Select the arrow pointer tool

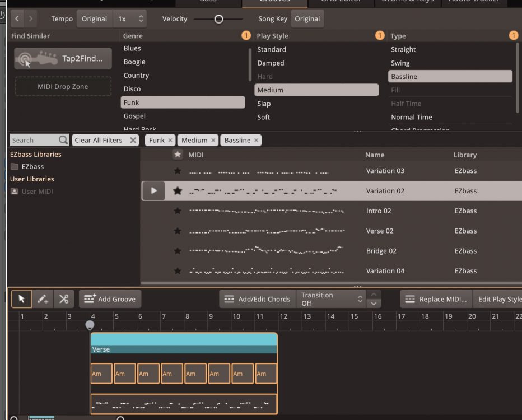point(21,299)
